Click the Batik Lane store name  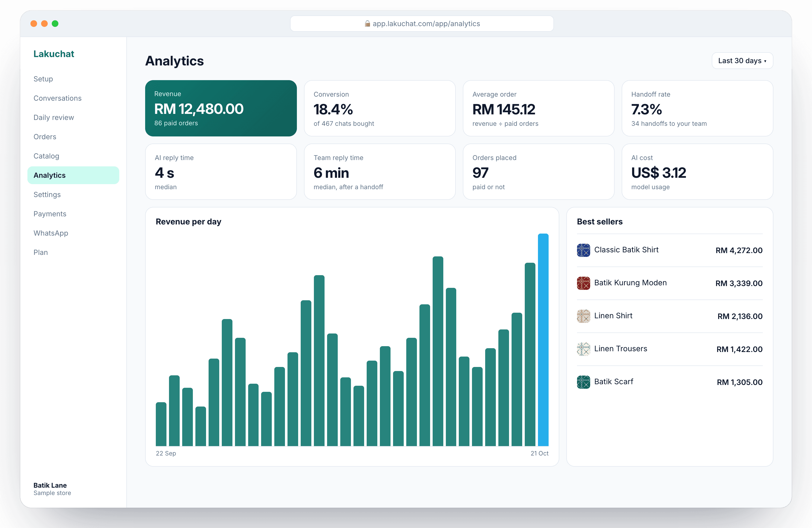tap(50, 485)
